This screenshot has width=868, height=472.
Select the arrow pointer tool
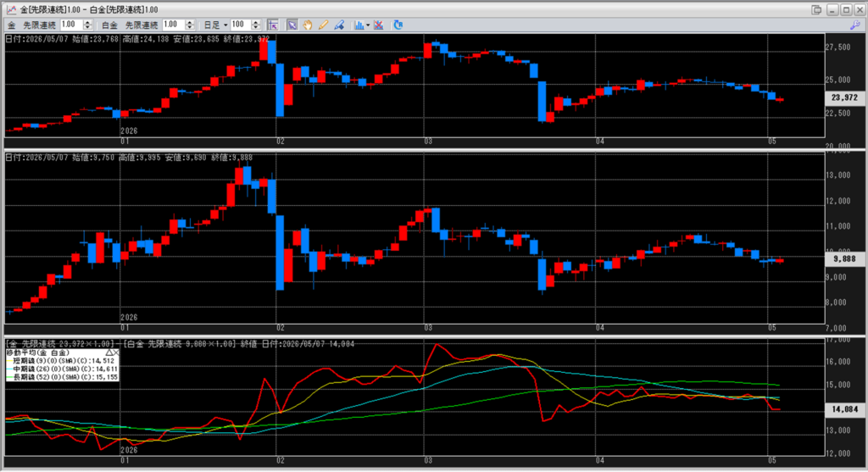click(x=292, y=25)
